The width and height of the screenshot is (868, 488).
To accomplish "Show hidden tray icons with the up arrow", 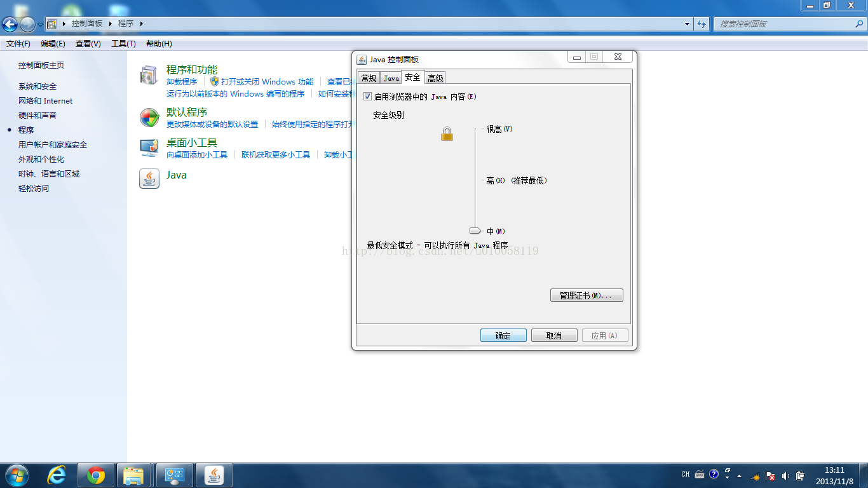I will click(x=739, y=475).
